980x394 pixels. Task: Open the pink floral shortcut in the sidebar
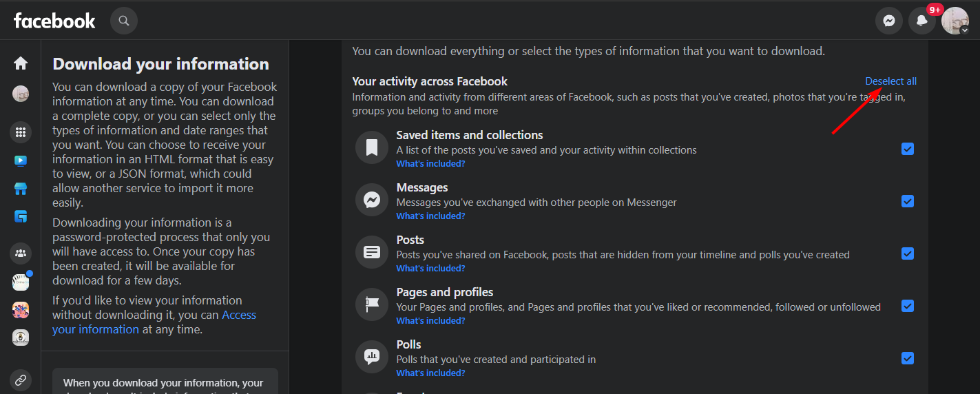tap(21, 310)
